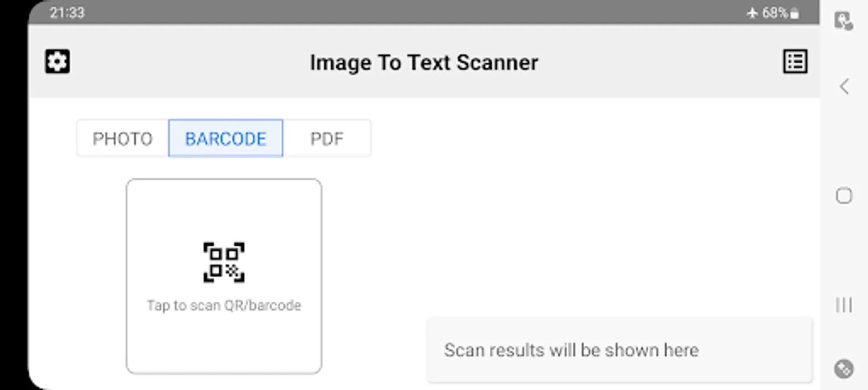Tap the 21:33 clock in status bar

[x=67, y=13]
